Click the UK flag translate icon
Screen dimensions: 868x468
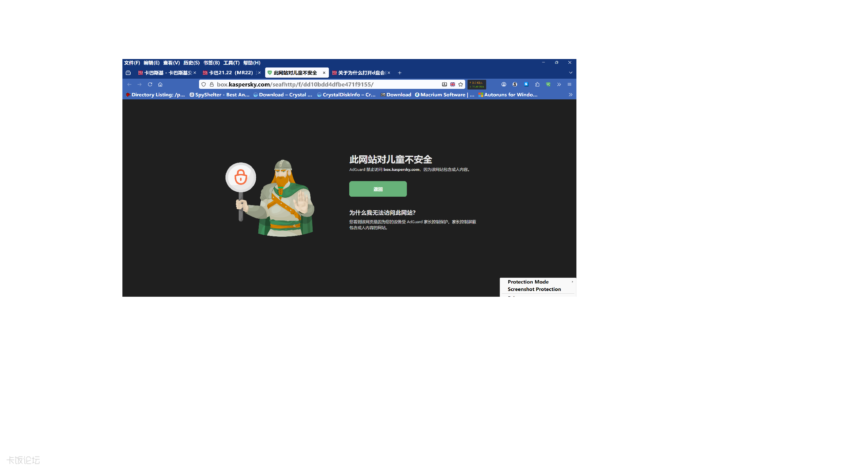click(453, 84)
